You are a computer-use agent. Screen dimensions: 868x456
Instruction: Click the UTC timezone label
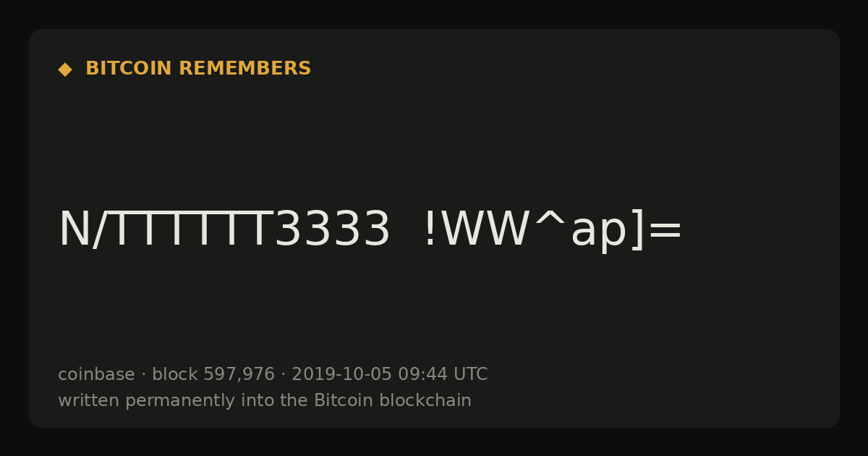[471, 375]
